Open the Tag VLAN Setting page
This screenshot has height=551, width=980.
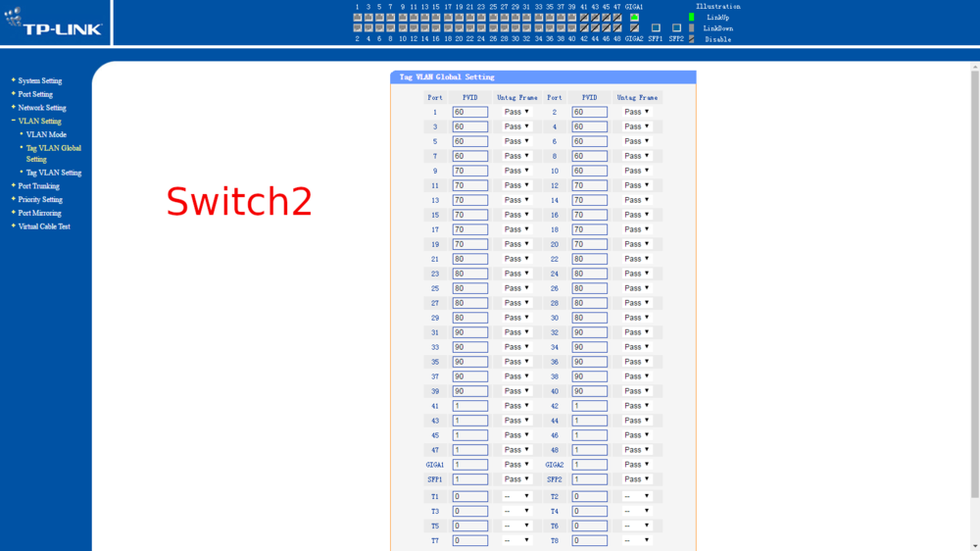click(54, 173)
